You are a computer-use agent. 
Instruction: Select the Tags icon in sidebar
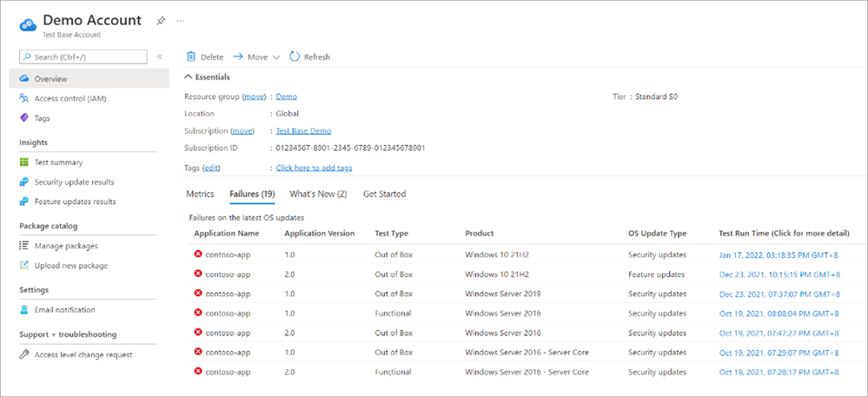coord(24,118)
